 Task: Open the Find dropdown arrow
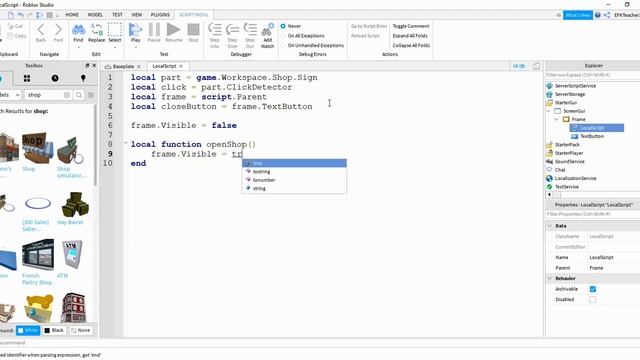click(x=78, y=47)
